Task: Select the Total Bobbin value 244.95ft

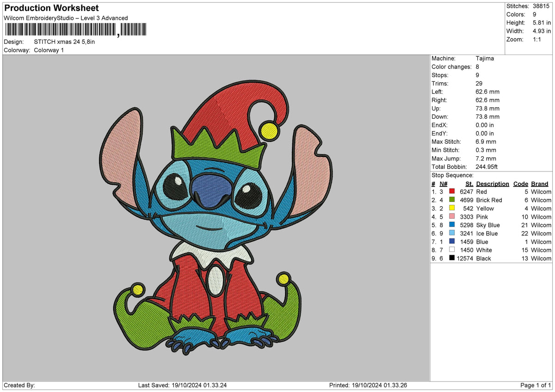Action: (x=487, y=166)
